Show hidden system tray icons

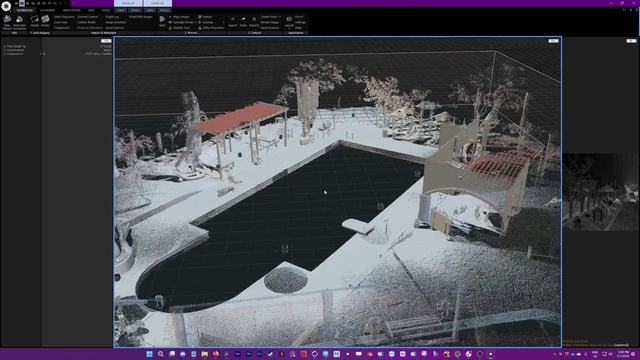click(x=554, y=354)
